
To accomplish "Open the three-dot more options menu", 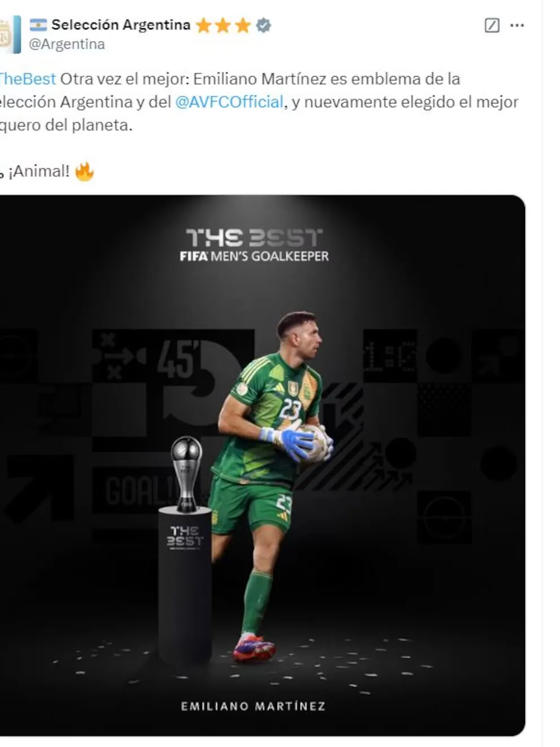I will pyautogui.click(x=517, y=25).
